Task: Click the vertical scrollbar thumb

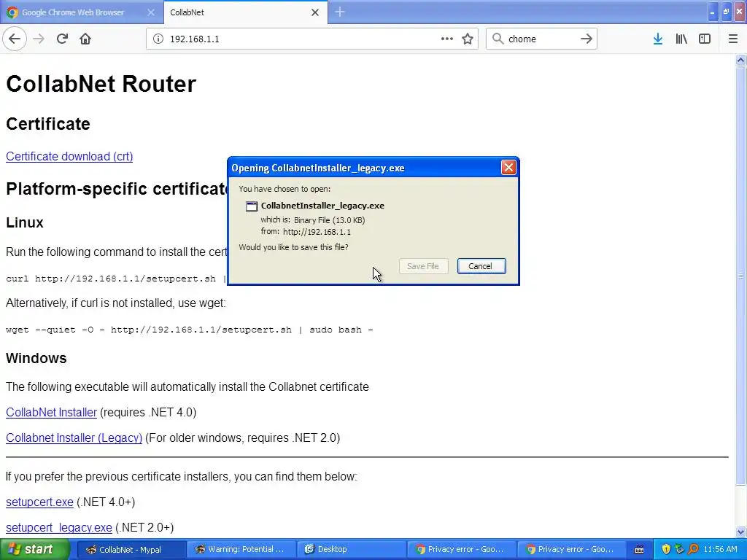Action: click(x=740, y=276)
